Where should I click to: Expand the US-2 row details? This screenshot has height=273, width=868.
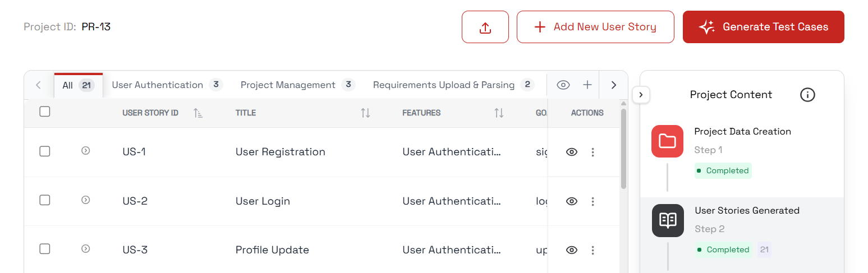point(86,200)
